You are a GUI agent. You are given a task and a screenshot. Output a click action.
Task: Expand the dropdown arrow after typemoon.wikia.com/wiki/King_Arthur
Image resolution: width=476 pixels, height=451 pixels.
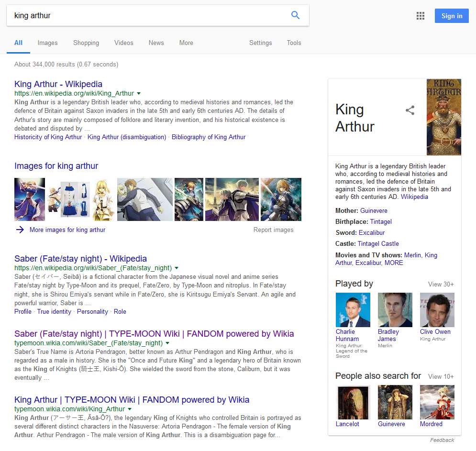130,409
